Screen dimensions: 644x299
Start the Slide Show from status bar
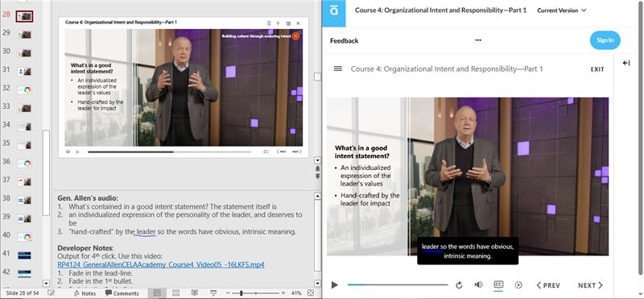coord(213,293)
